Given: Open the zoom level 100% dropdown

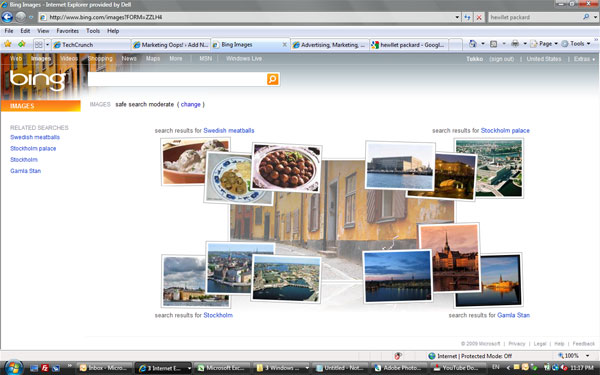Looking at the screenshot, I should click(587, 356).
